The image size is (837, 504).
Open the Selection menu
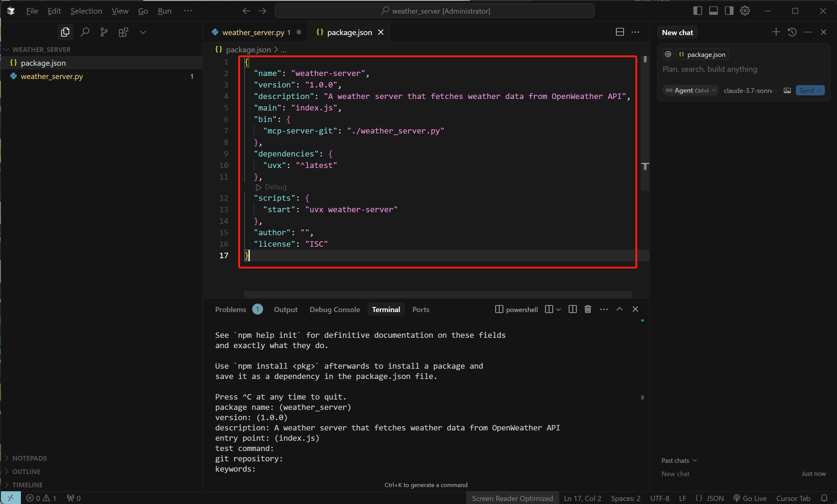86,11
